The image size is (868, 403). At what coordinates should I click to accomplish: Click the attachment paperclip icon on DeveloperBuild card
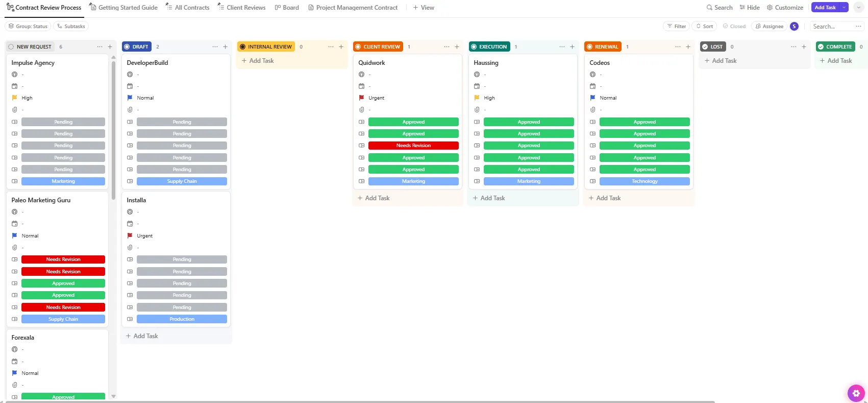pyautogui.click(x=130, y=109)
